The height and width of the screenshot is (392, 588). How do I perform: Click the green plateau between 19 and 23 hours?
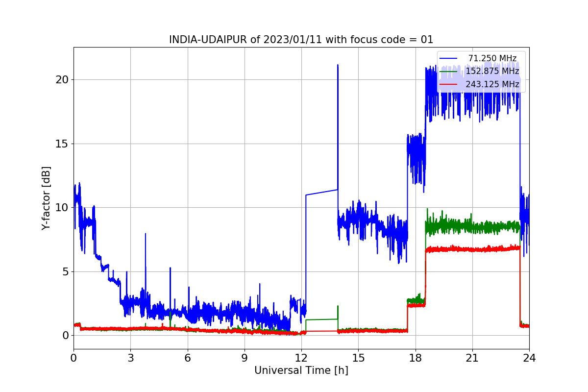(473, 227)
